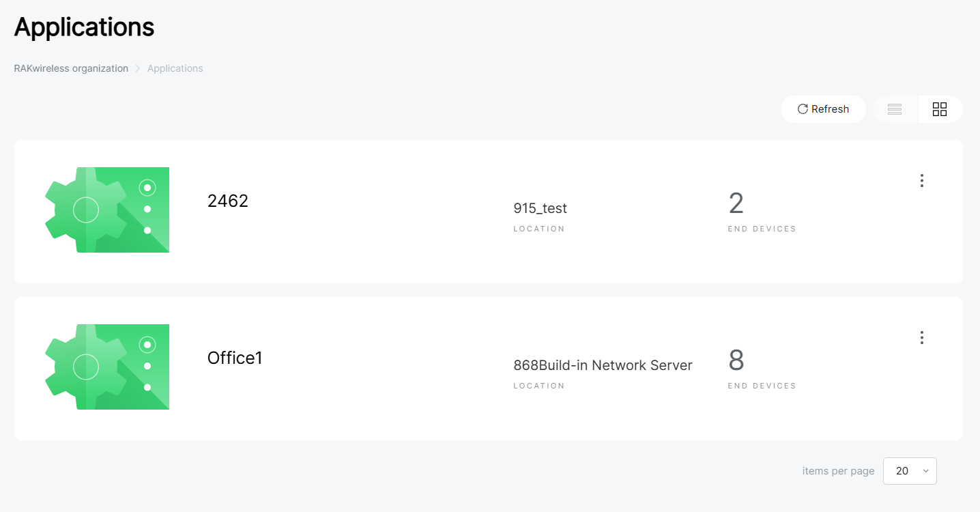Click the 868Build-in Network Server location
Image resolution: width=980 pixels, height=512 pixels.
603,365
